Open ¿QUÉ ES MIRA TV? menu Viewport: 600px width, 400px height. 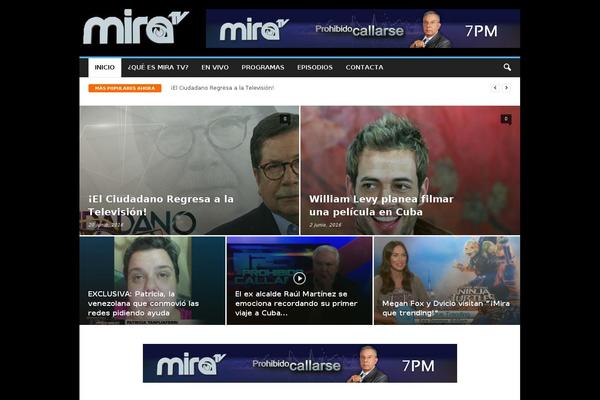(158, 67)
